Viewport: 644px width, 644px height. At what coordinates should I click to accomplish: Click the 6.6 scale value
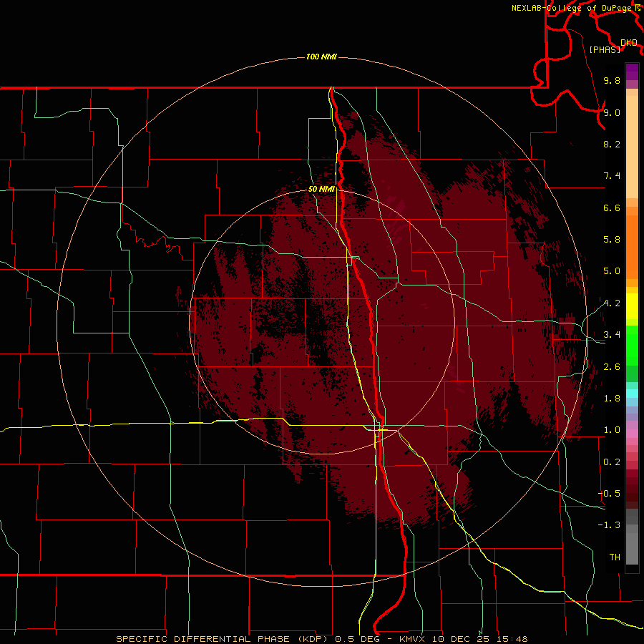click(612, 208)
